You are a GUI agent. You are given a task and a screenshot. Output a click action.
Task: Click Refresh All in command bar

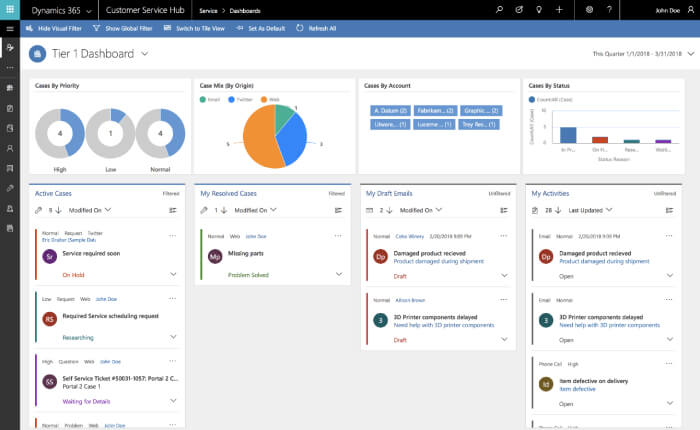[320, 29]
